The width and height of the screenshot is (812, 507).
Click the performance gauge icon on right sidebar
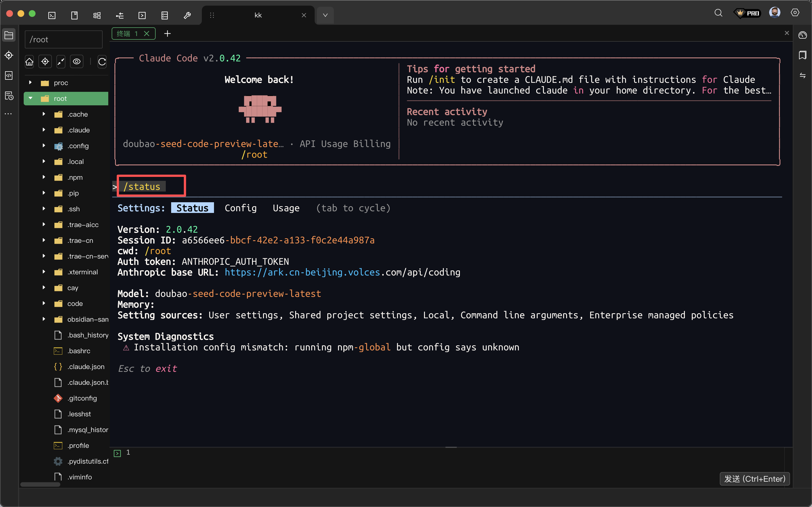coord(802,35)
